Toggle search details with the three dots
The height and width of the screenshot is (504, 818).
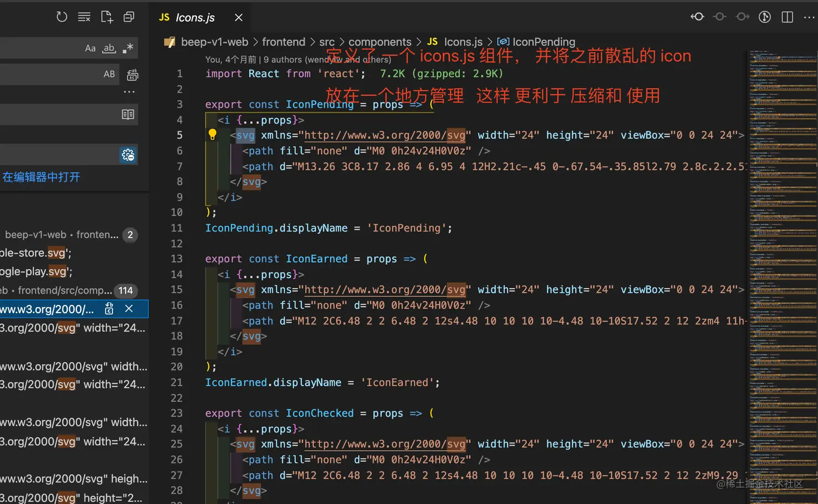tap(129, 92)
